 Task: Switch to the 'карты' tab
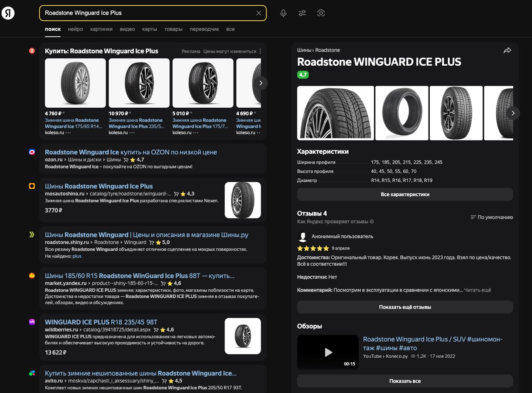pos(150,29)
